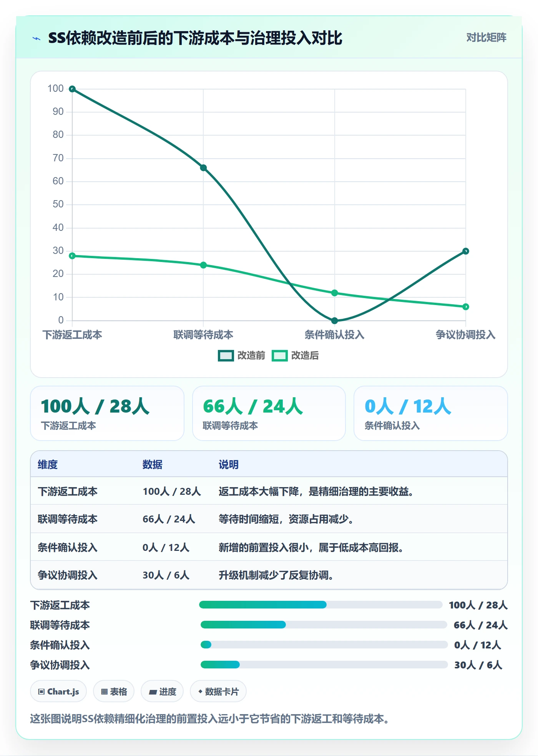Image resolution: width=538 pixels, height=756 pixels.
Task: Select the 进度 tag chip
Action: click(162, 691)
